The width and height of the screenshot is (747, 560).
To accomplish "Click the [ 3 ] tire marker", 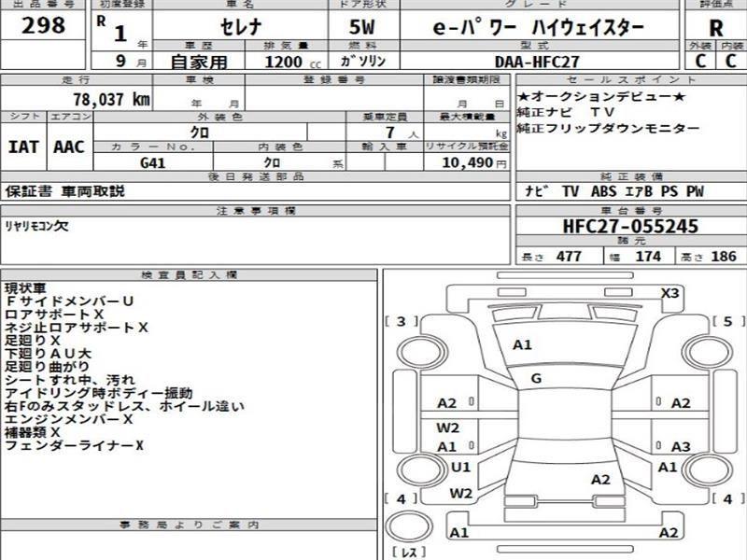I will click(x=402, y=321).
